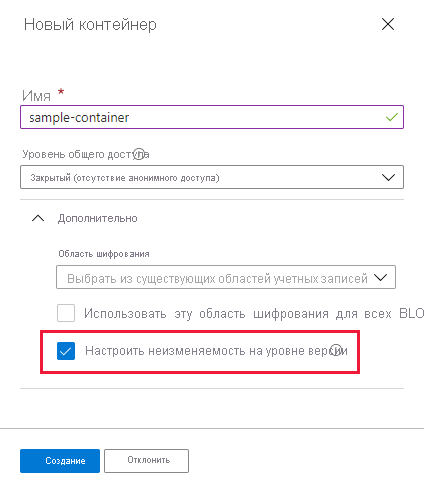The height and width of the screenshot is (492, 424).
Task: Uncheck Настроить неизменяемость на уровне версии checkbox
Action: tap(66, 351)
